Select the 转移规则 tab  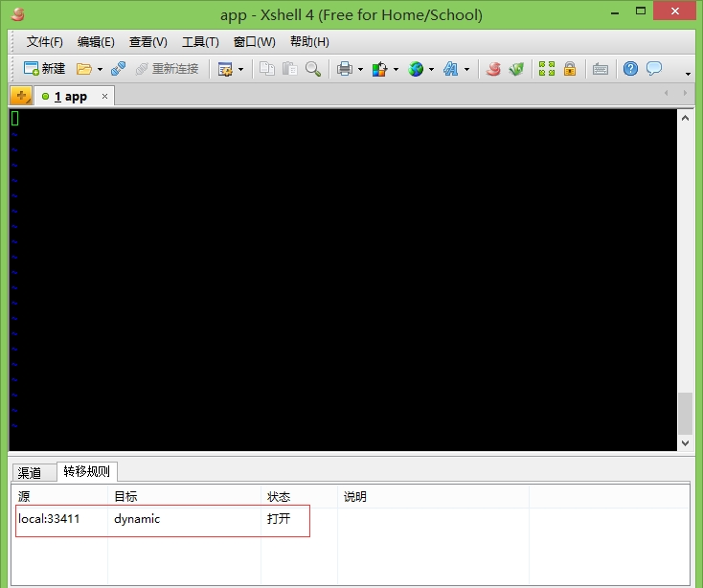[x=86, y=471]
